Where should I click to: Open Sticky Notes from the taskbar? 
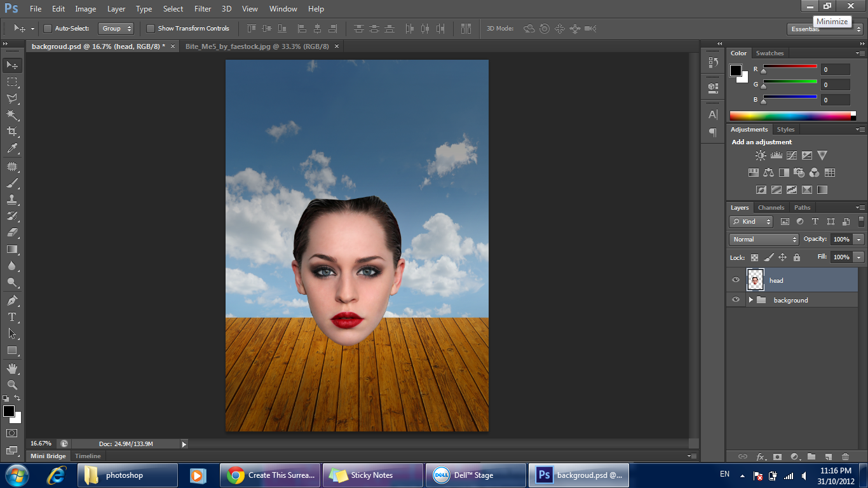click(x=372, y=475)
